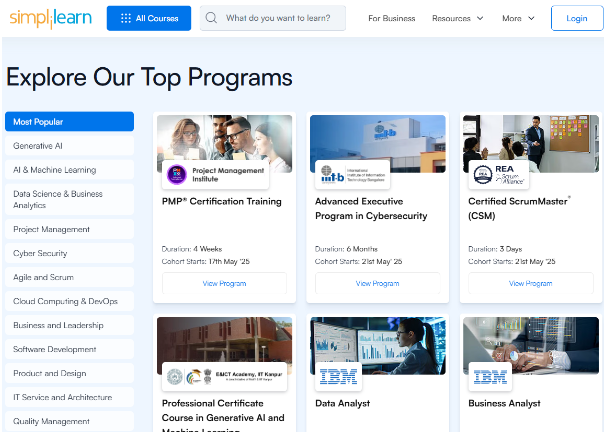Click Certified ScrumMaster (CSM) title
This screenshot has height=433, width=615.
[x=519, y=209]
